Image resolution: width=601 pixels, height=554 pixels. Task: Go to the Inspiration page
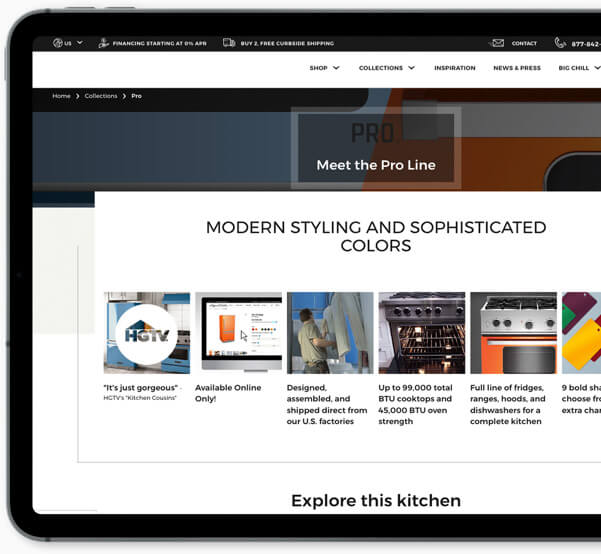tap(455, 68)
